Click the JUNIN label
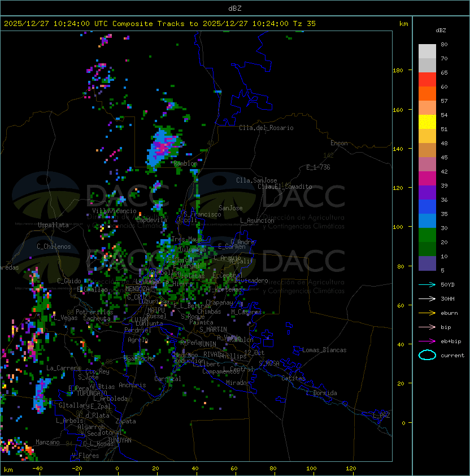 coord(207,344)
